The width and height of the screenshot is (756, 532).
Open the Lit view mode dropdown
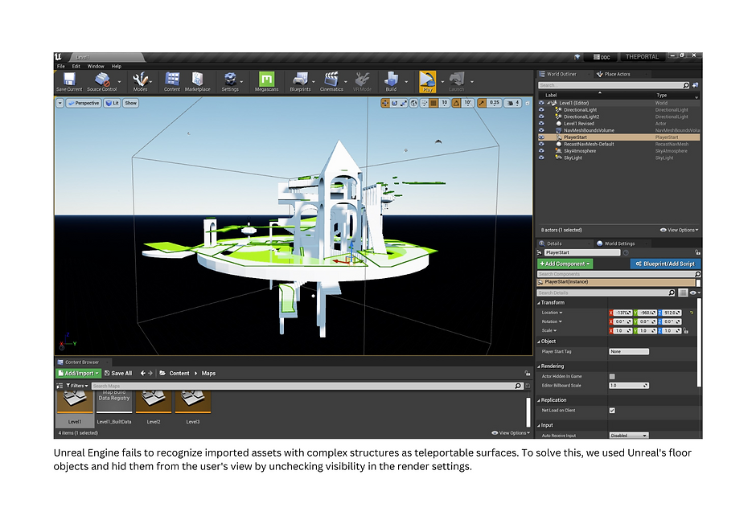pos(113,103)
